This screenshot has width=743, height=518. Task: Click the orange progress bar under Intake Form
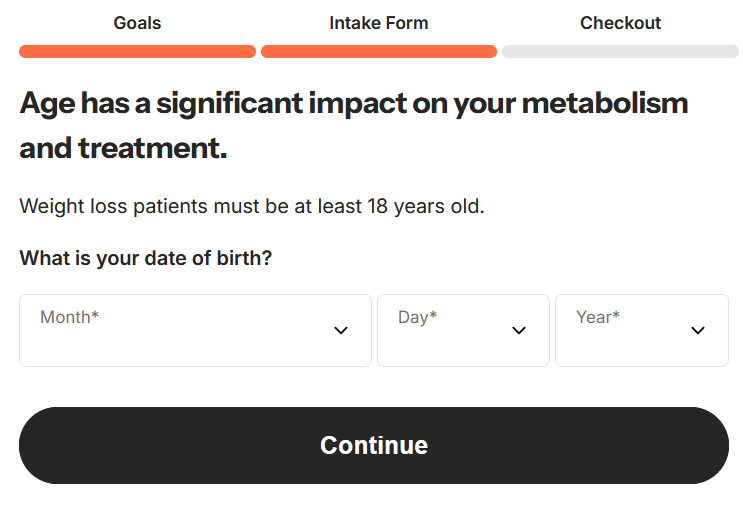tap(379, 51)
